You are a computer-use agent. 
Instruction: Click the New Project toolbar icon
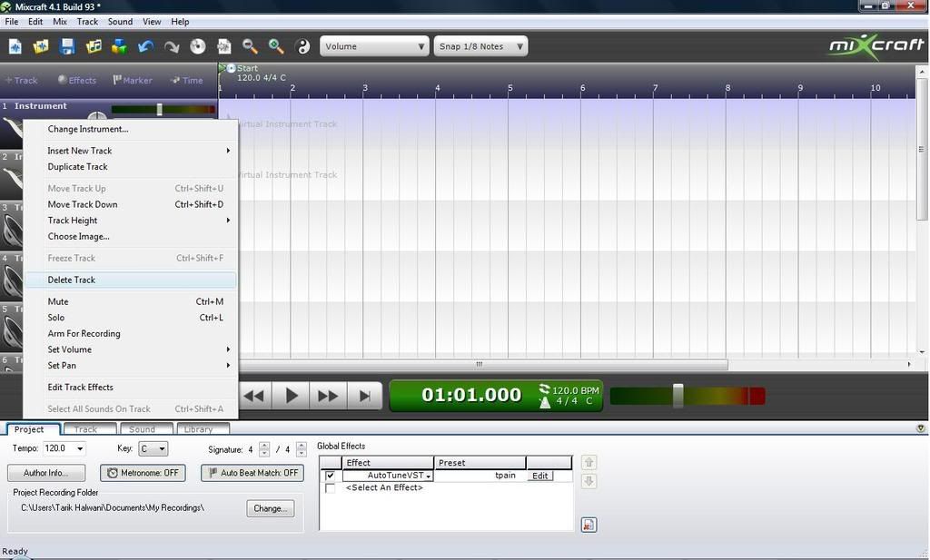pyautogui.click(x=15, y=46)
